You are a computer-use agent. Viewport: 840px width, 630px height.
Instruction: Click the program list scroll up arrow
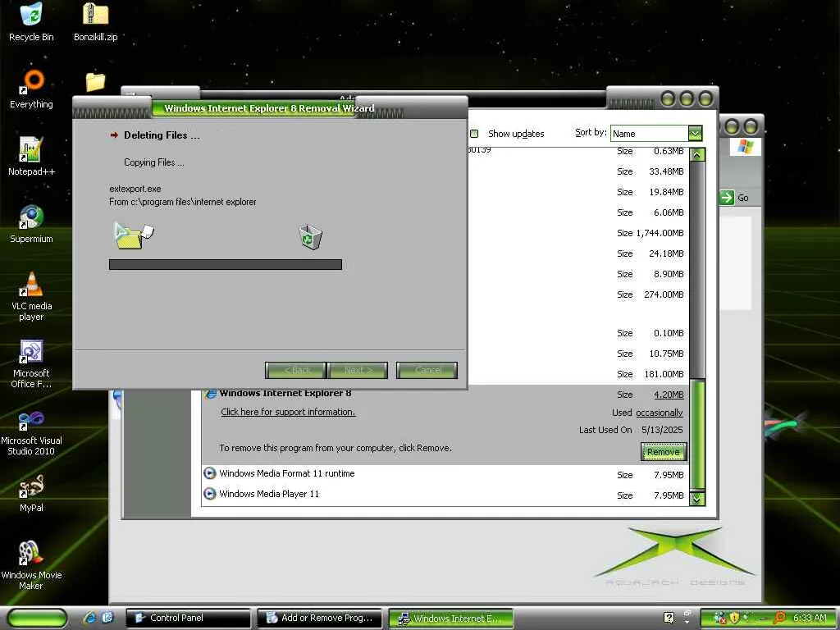pyautogui.click(x=697, y=155)
